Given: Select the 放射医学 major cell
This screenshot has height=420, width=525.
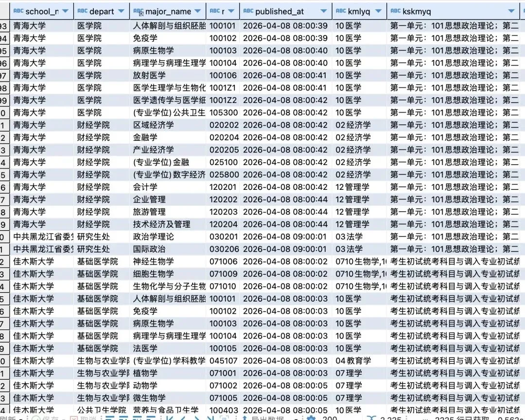Looking at the screenshot, I should pyautogui.click(x=168, y=75).
